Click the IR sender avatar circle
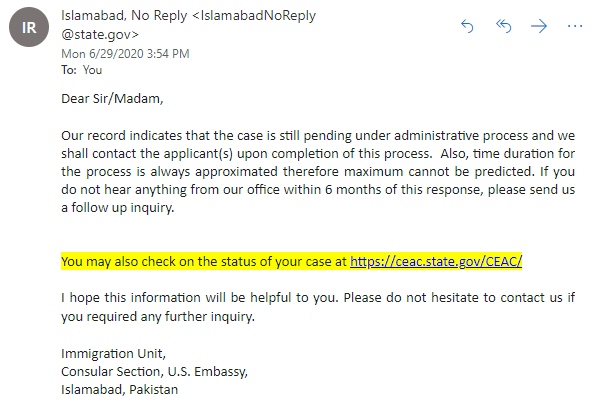 point(29,27)
